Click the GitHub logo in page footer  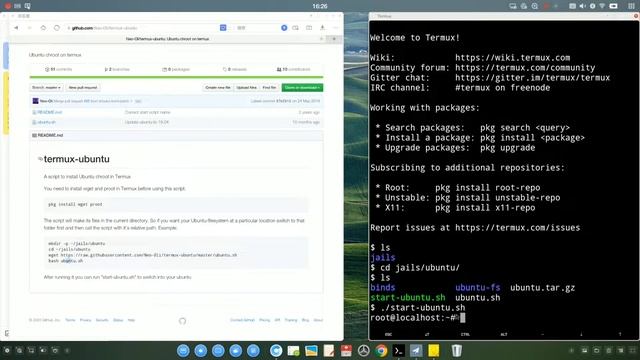[x=182, y=321]
